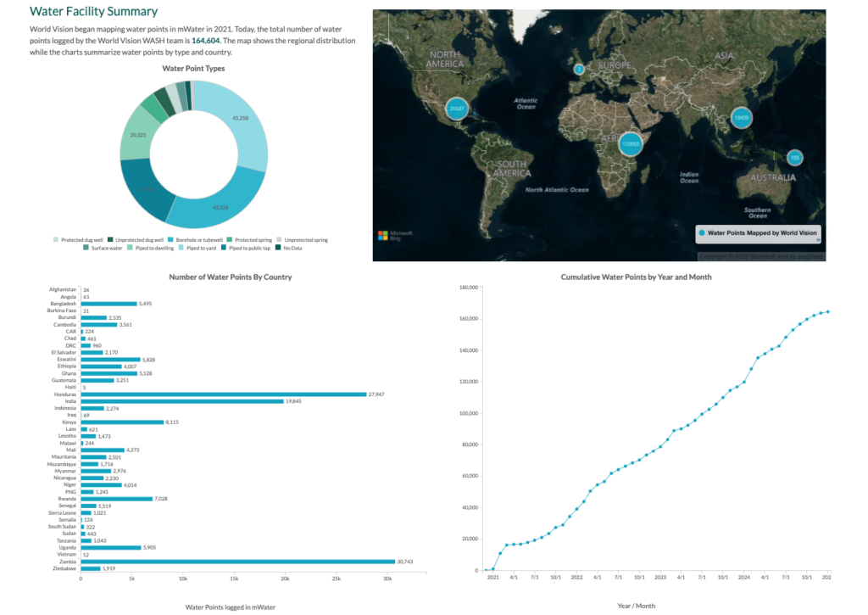Click the Uganda bar in the country chart
The width and height of the screenshot is (868, 615).
pos(111,547)
